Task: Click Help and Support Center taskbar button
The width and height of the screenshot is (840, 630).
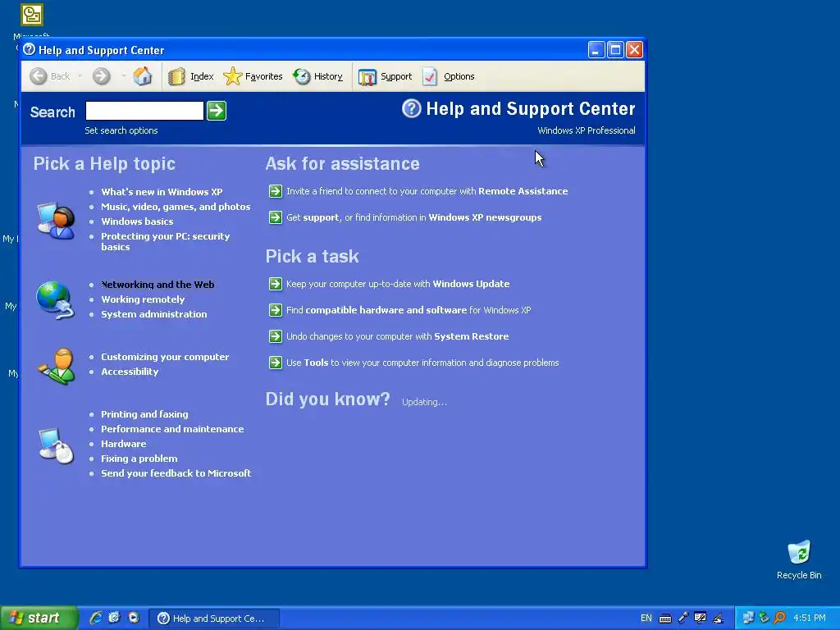Action: coord(214,619)
